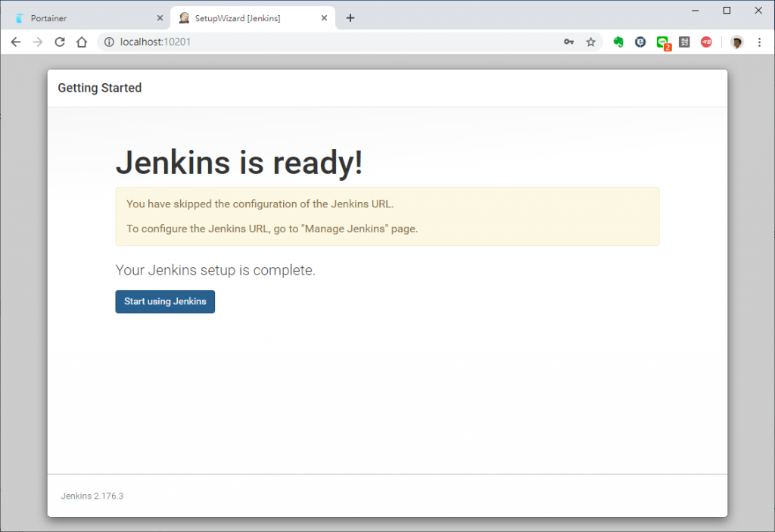
Task: Click the Portainer tab favicon
Action: (x=19, y=18)
